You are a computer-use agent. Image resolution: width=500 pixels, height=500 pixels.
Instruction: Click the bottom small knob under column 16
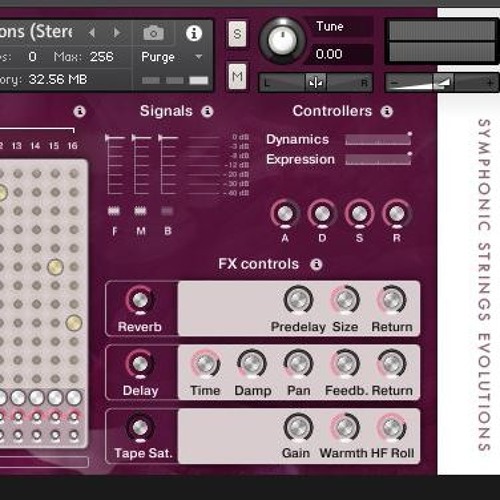(74, 435)
